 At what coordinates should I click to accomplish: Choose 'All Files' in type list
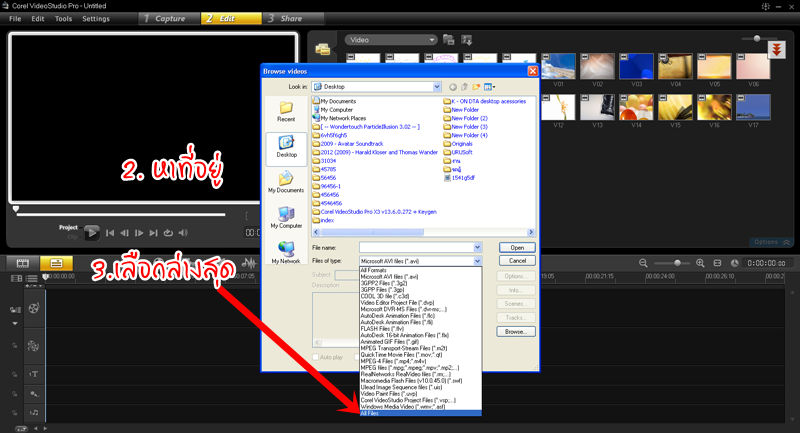point(420,414)
